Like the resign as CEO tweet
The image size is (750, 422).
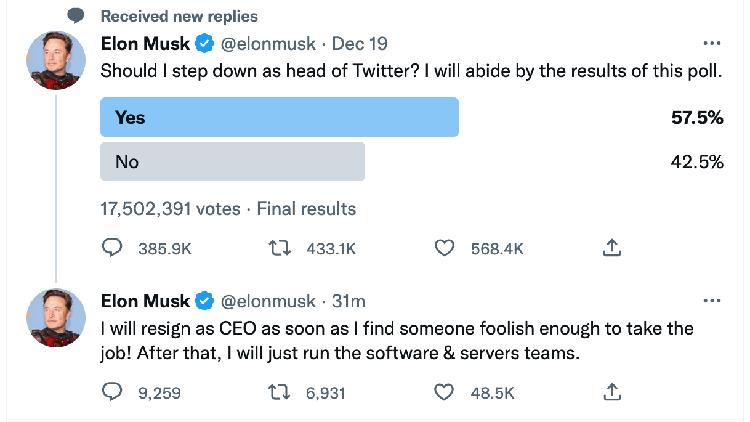click(x=446, y=392)
